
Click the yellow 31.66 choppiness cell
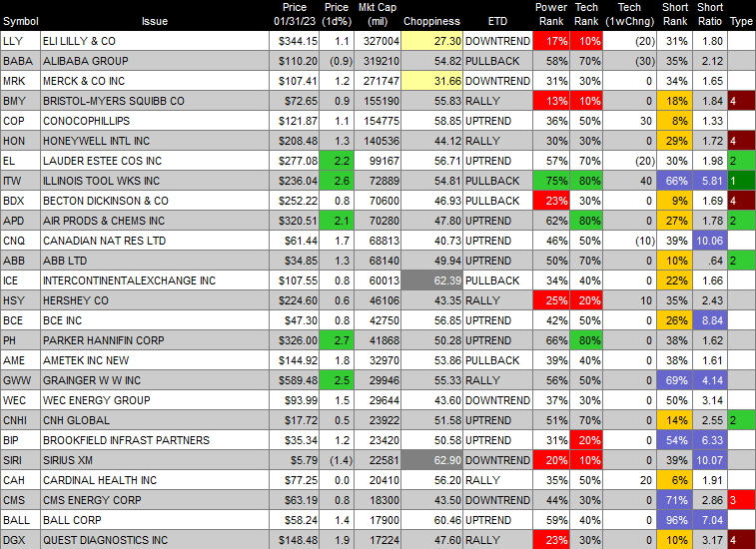[432, 81]
